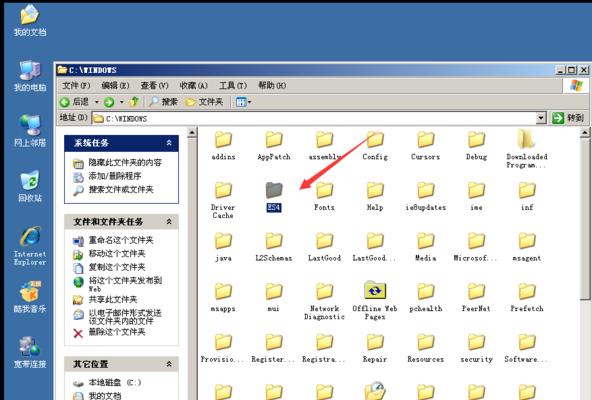The width and height of the screenshot is (592, 400).
Task: Open the addins folder
Action: (x=223, y=145)
